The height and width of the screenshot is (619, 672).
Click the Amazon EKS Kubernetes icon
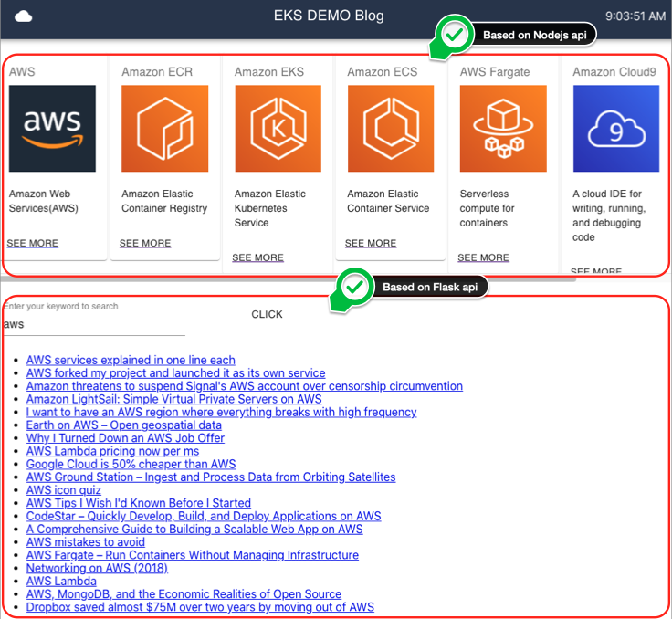[x=278, y=128]
